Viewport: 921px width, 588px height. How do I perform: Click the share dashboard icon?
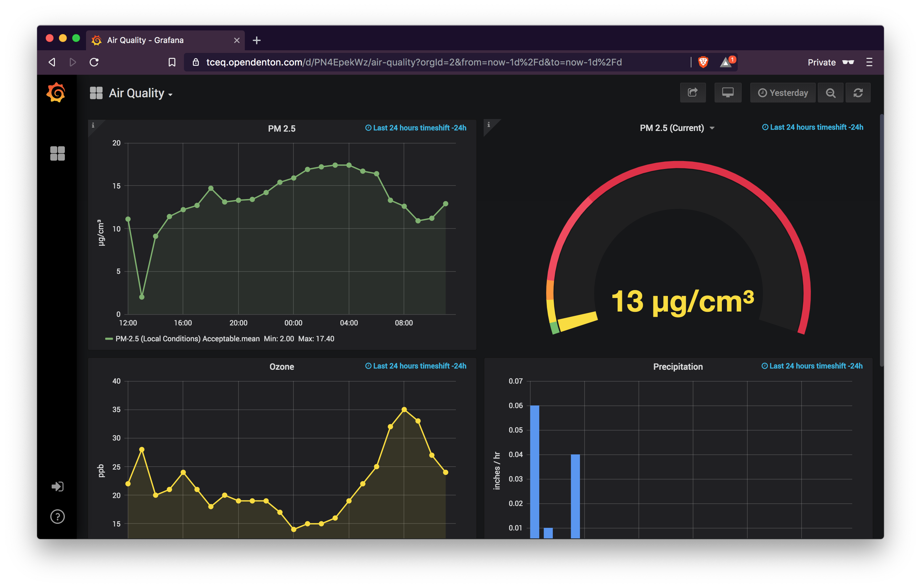pos(692,93)
